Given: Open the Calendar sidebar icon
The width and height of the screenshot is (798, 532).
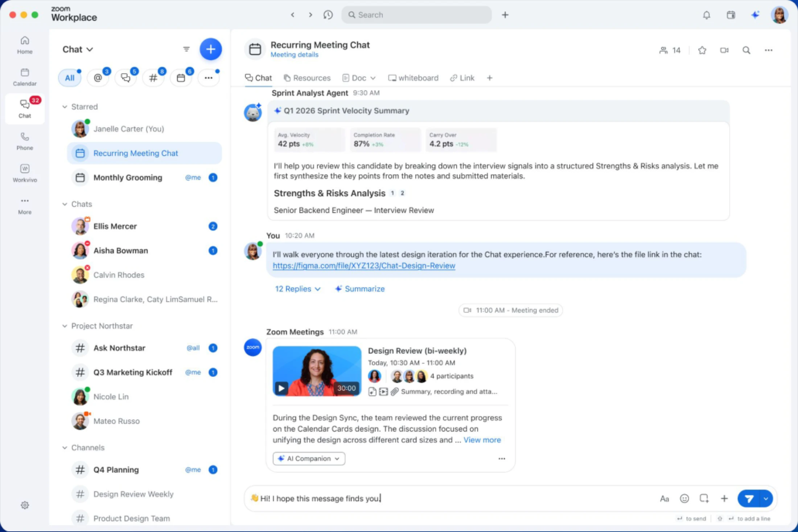Looking at the screenshot, I should pyautogui.click(x=25, y=77).
